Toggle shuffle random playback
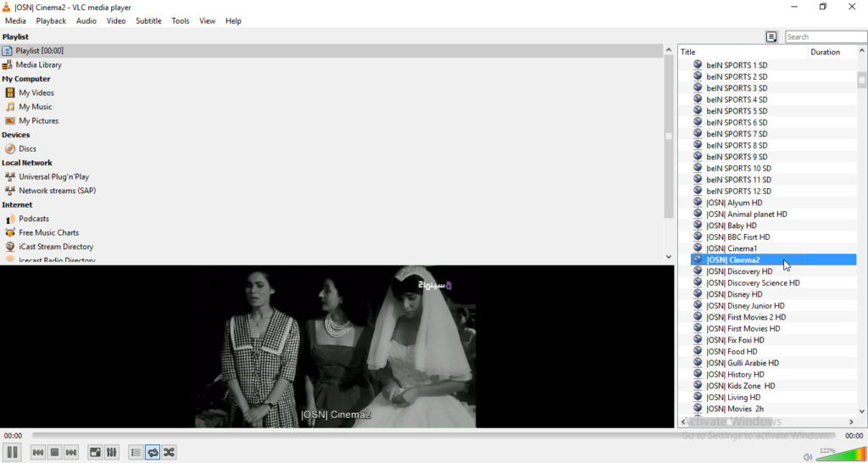 tap(170, 453)
